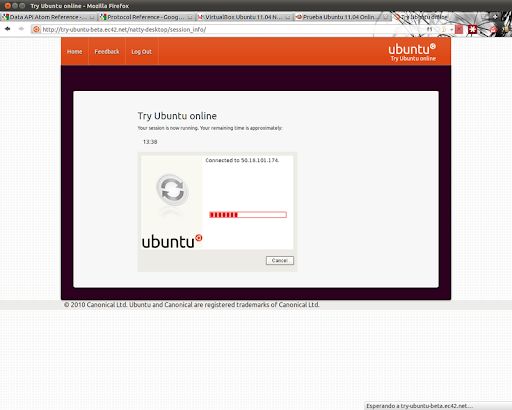Click the circular refresh arrows icon in applet
Viewport: 512px width, 410px height.
172,190
